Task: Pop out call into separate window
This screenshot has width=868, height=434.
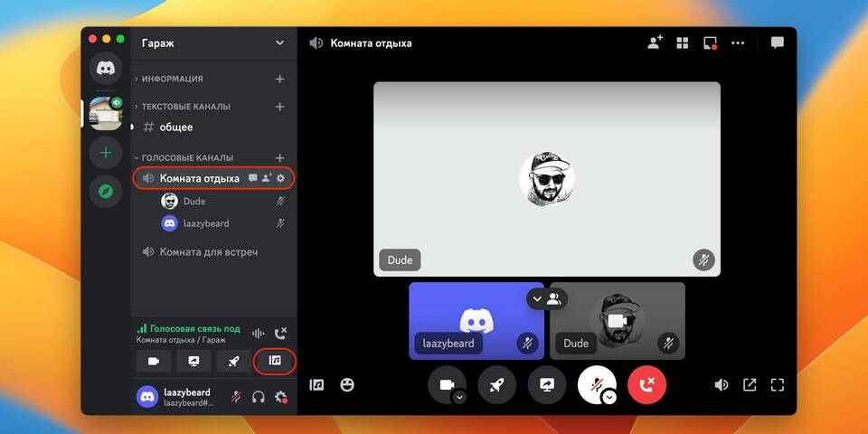Action: click(x=750, y=385)
